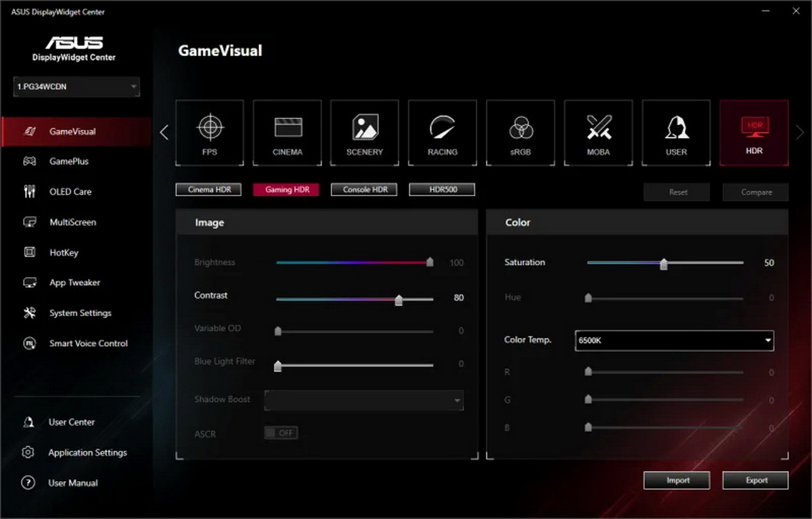Go to MultiScreen section
The height and width of the screenshot is (519, 812).
pyautogui.click(x=73, y=222)
